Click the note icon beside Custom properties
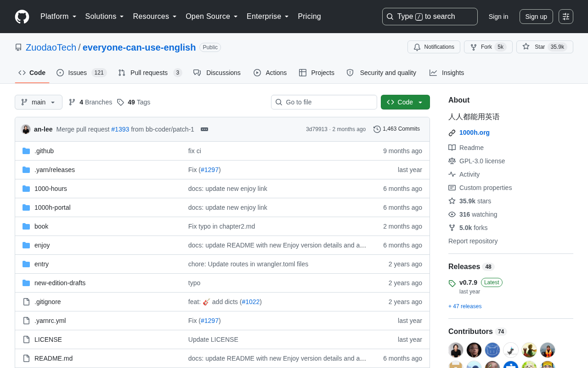 (x=452, y=188)
